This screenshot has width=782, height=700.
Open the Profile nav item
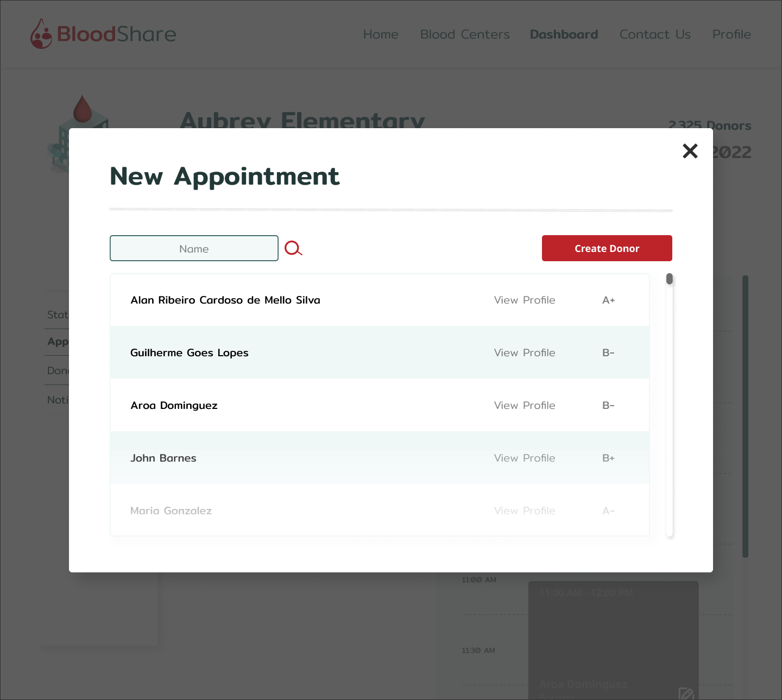pos(731,34)
